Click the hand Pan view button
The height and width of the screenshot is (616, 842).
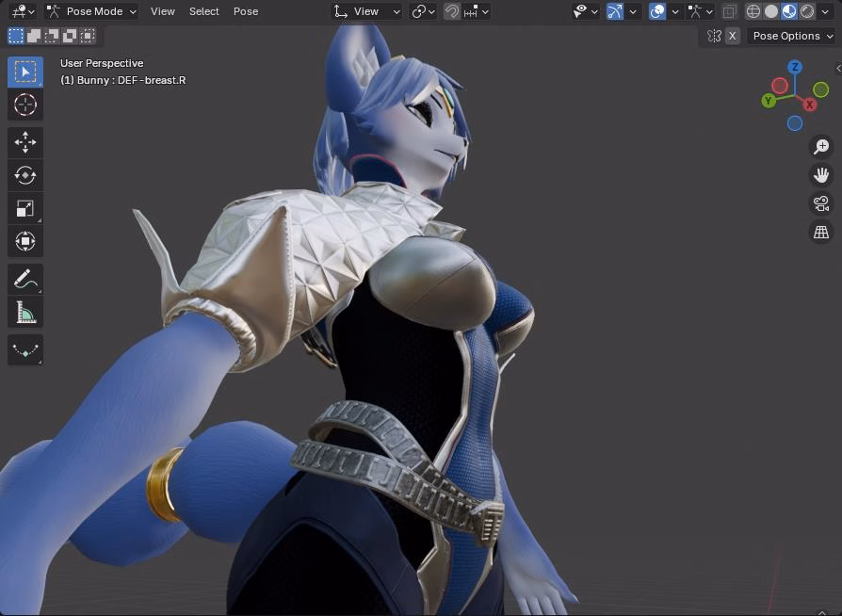(x=821, y=175)
